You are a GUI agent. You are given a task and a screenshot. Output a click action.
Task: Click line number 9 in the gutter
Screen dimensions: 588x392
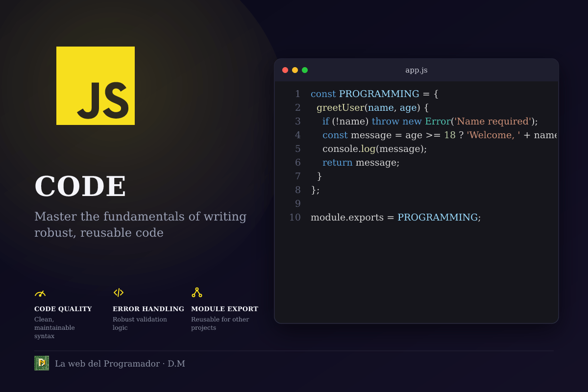point(297,203)
